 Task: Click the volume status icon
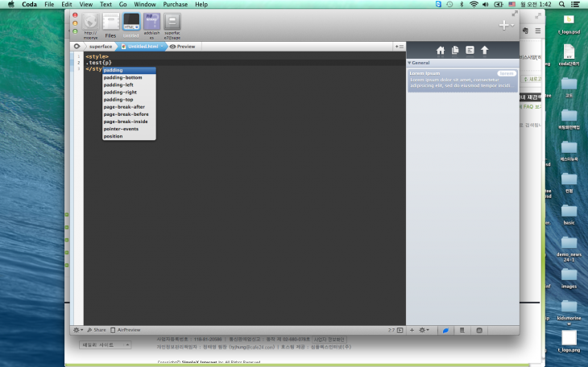(x=485, y=4)
